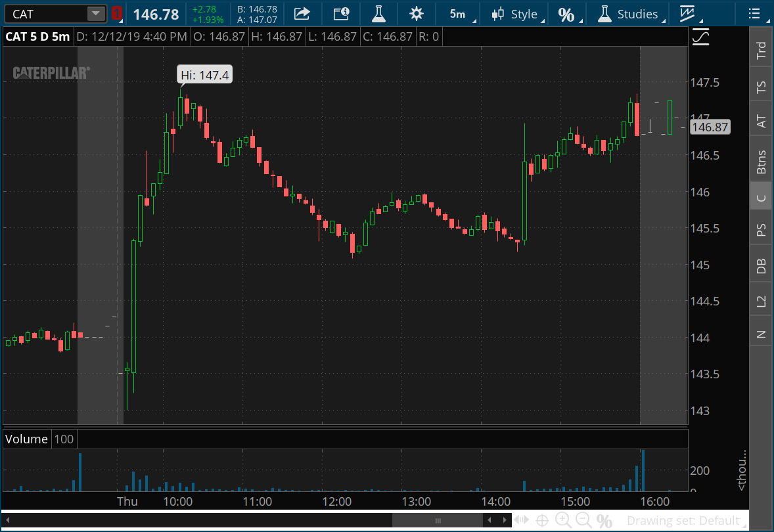The image size is (774, 532).
Task: Click the zoom out magnifier icon
Action: (x=583, y=520)
